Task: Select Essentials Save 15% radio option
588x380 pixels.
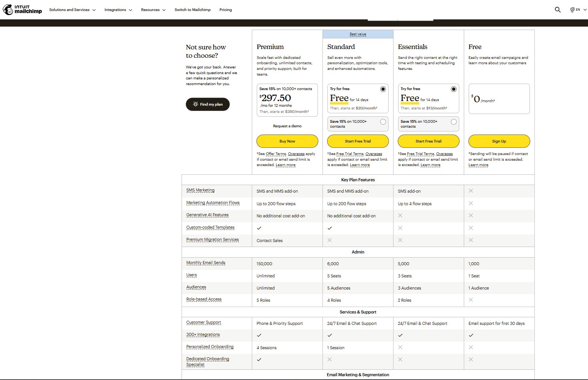Action: 454,122
